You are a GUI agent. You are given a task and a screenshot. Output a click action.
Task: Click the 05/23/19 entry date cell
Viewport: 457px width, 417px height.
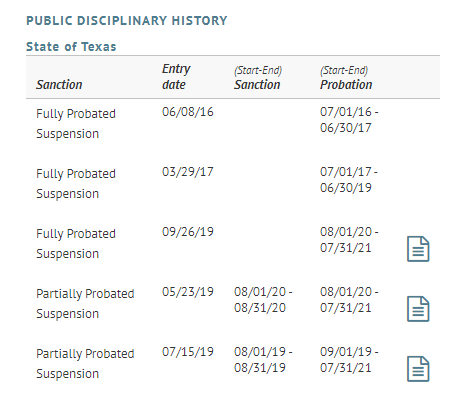[x=188, y=292]
